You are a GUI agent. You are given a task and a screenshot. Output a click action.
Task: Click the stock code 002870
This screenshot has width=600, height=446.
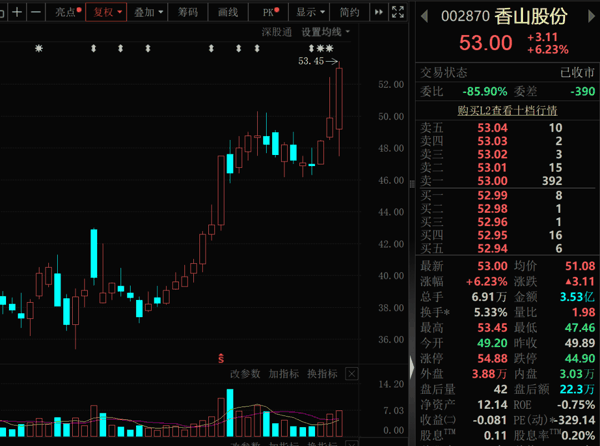(465, 16)
